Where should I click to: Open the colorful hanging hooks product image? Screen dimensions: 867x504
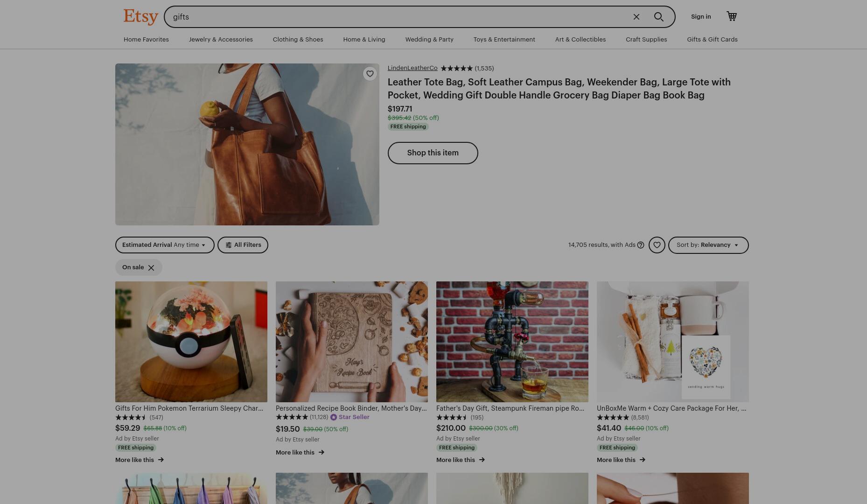point(191,489)
